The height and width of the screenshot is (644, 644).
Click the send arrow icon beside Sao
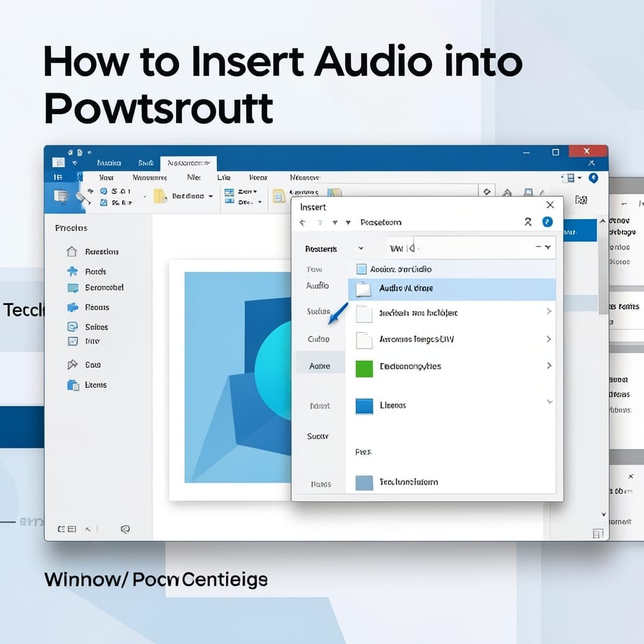coord(72,364)
